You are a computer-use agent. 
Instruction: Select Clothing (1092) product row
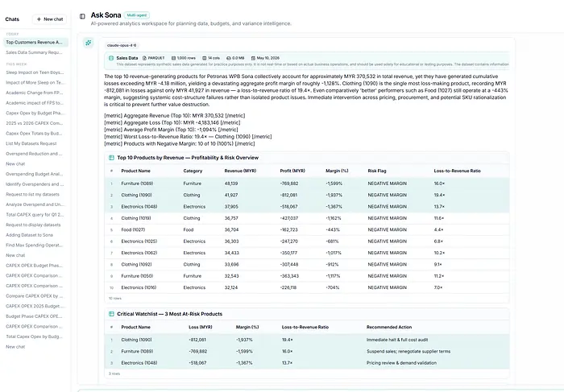pyautogui.click(x=307, y=265)
